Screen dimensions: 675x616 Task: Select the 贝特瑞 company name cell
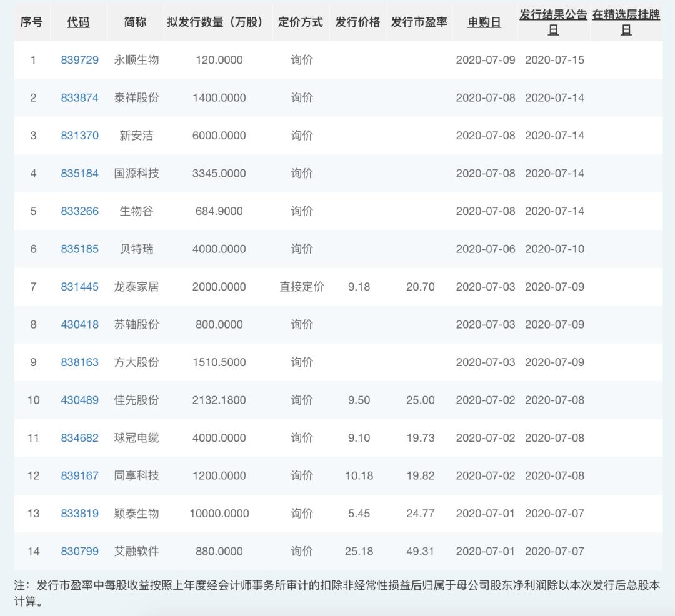[x=133, y=249]
